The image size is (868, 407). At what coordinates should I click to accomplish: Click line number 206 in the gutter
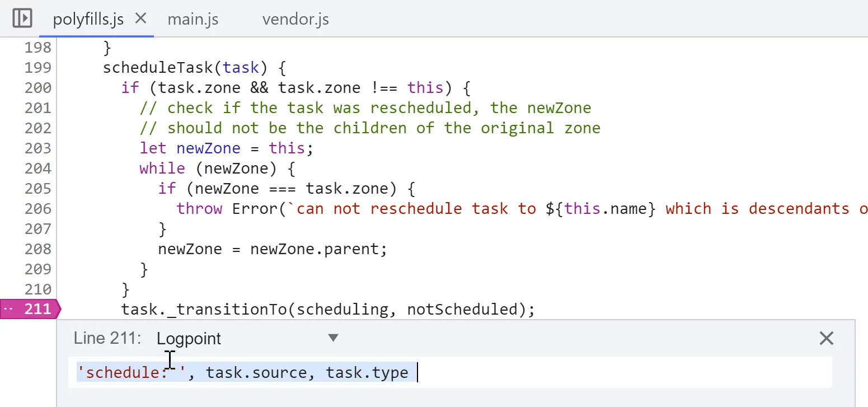click(37, 209)
